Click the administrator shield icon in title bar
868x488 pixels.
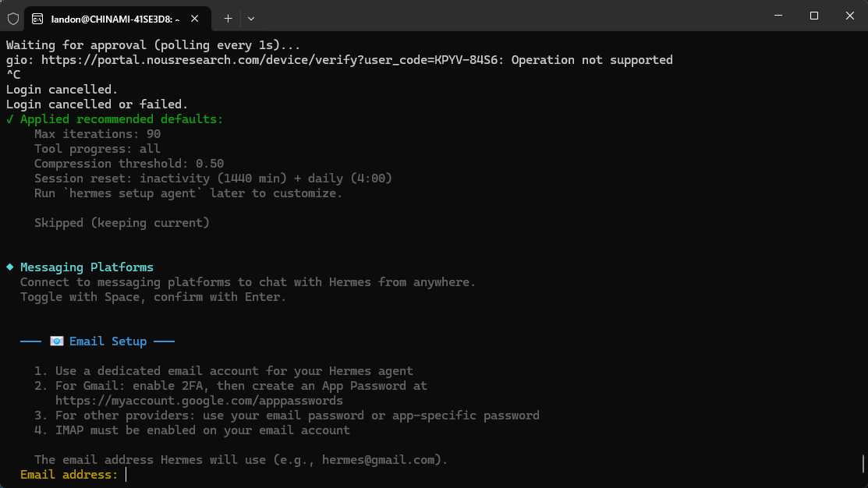coord(13,17)
